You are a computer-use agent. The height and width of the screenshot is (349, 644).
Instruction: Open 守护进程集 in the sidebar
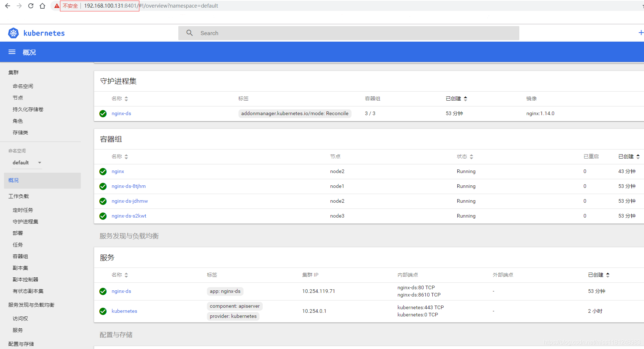25,222
